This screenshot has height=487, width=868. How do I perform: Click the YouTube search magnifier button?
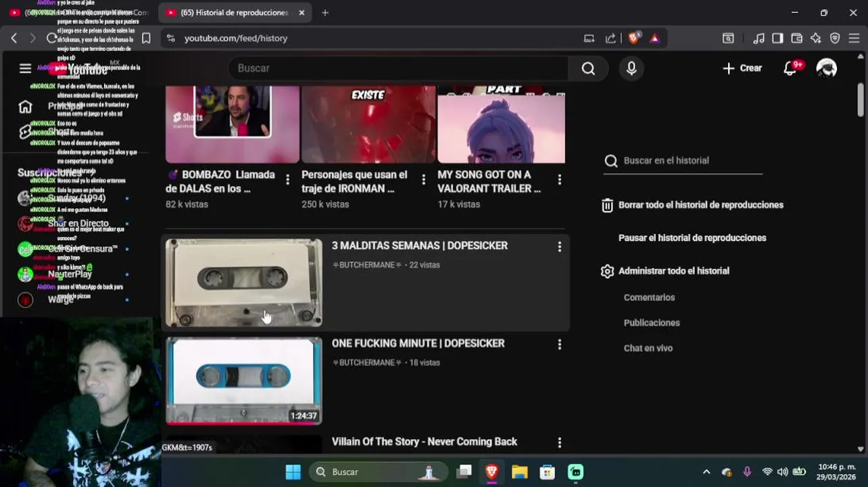tap(588, 68)
